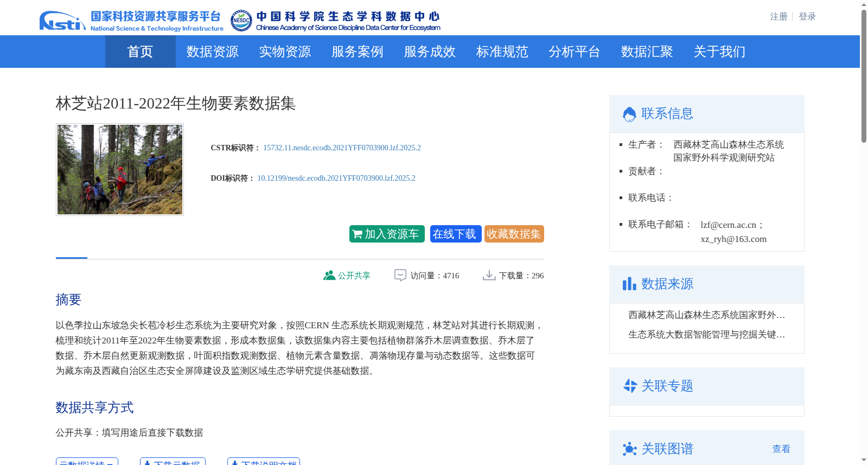The width and height of the screenshot is (868, 465).
Task: Click the 公开共享 people icon
Action: (329, 275)
